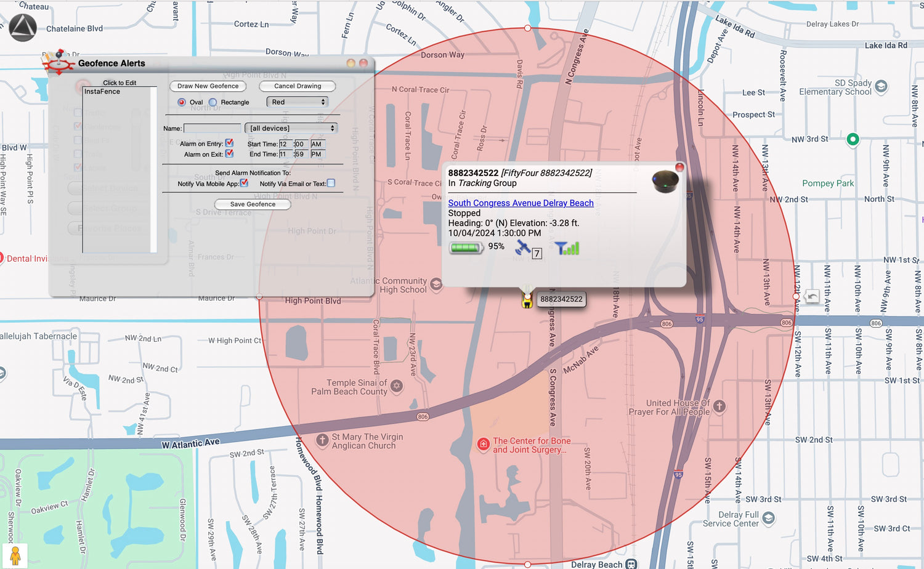Screen dimensions: 924x569
Task: Click the yellow vehicle marker on map
Action: point(527,301)
